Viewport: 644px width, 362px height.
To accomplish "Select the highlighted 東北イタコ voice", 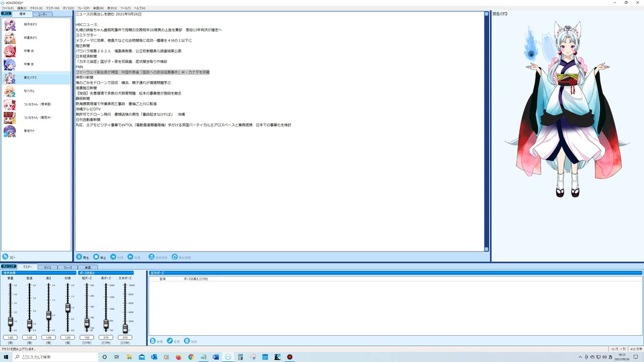I will [x=36, y=78].
